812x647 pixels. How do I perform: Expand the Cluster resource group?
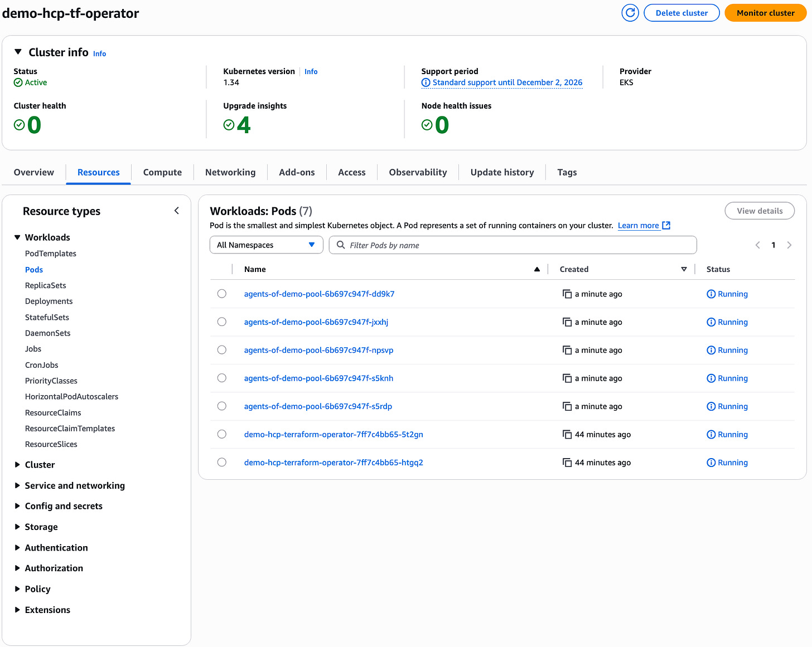17,465
